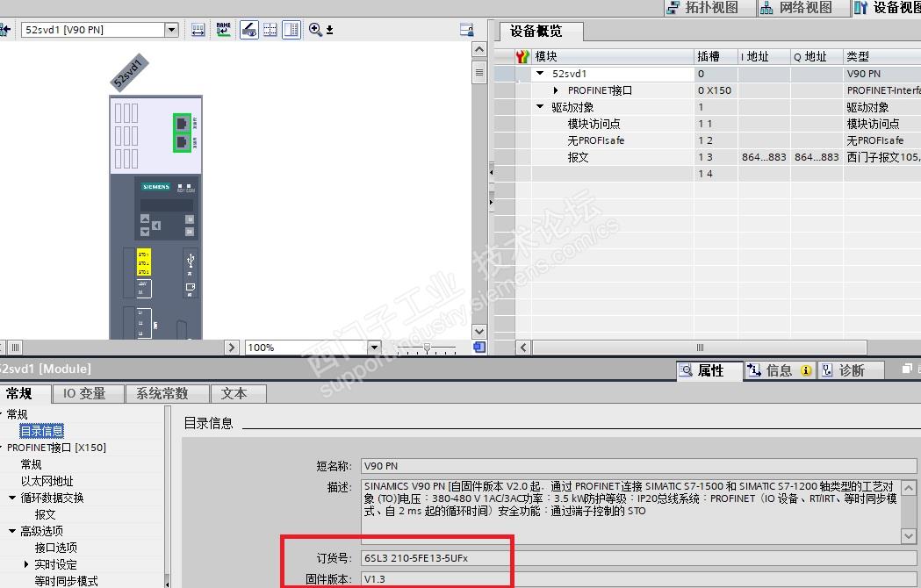Collapse 高级选项 tree node
This screenshot has width=921, height=588.
12,531
